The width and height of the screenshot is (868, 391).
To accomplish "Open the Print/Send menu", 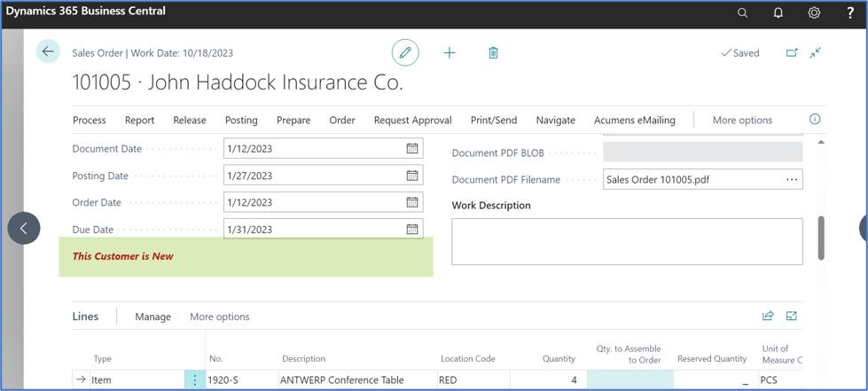I will point(494,121).
